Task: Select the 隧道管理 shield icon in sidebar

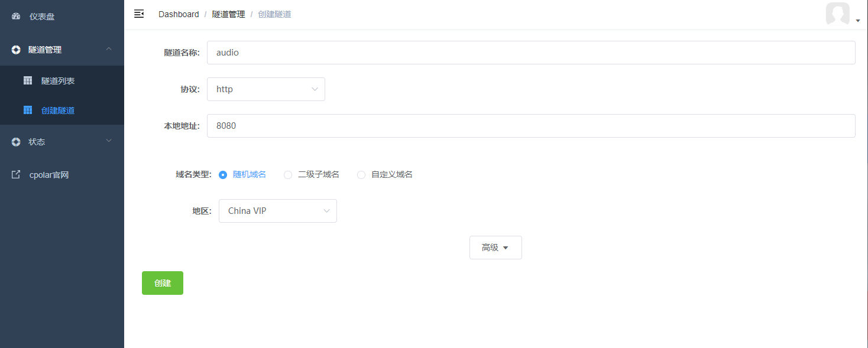Action: pyautogui.click(x=15, y=50)
